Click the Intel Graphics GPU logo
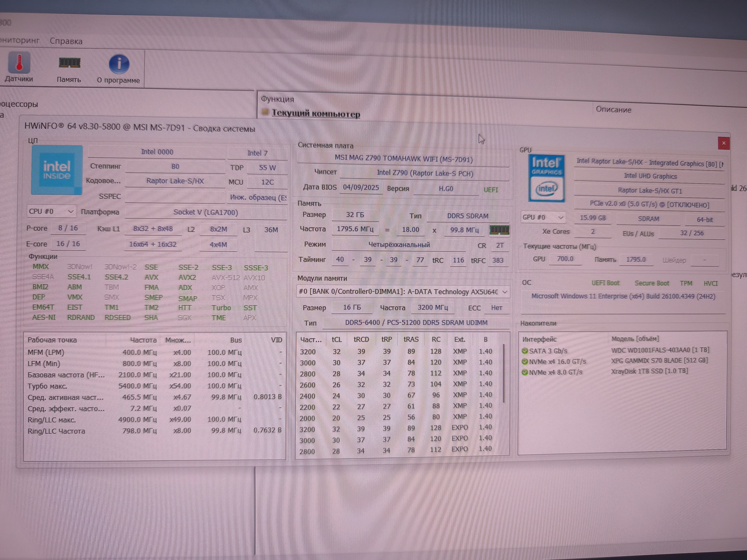 pos(546,178)
